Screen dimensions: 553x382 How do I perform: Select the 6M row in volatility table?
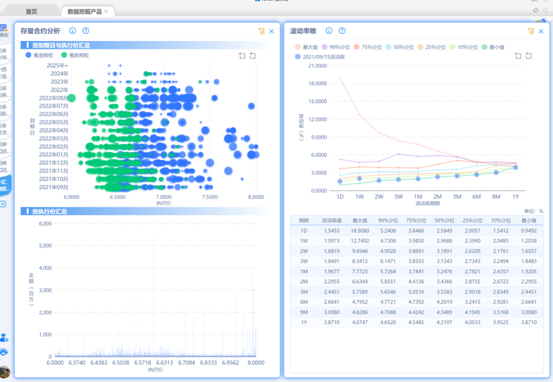(x=417, y=302)
